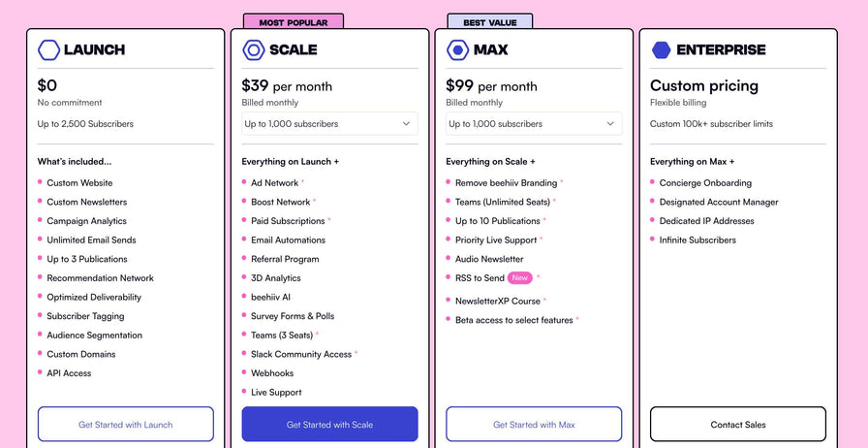Click Get Started with Scale button
Screen dimensions: 868x448
329,425
